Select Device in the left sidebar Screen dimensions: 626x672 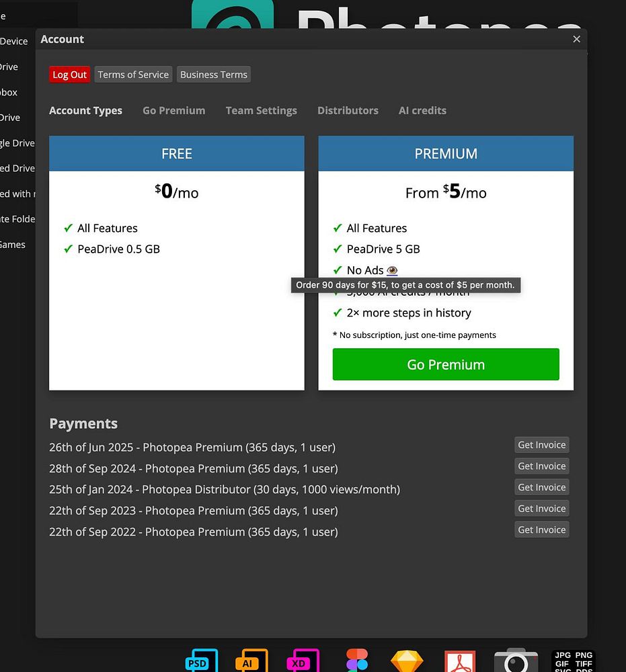tap(13, 41)
